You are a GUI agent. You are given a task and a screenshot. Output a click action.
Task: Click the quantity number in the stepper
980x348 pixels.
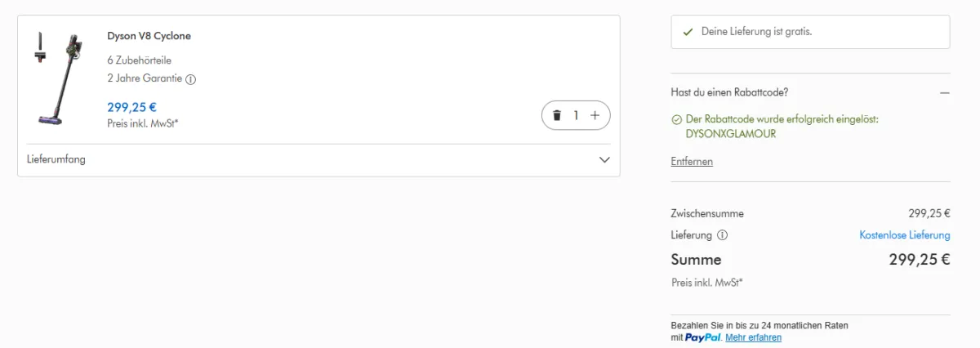576,115
